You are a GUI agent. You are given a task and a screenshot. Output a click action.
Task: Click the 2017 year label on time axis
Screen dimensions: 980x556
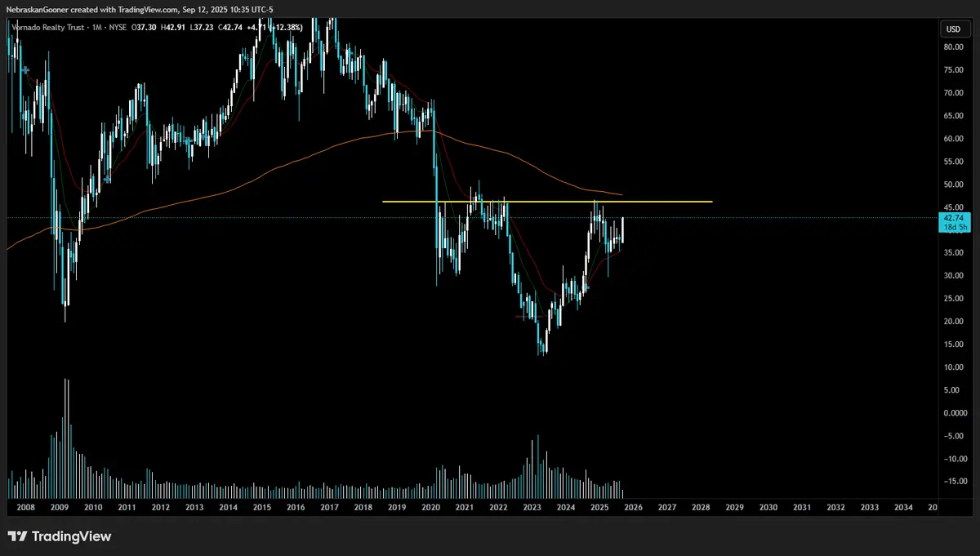tap(329, 507)
